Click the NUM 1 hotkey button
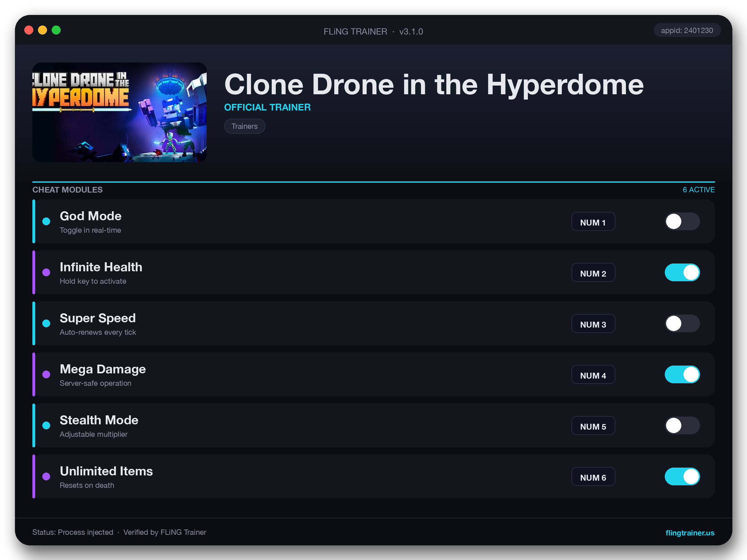Screen dimensions: 747x560 pos(593,222)
